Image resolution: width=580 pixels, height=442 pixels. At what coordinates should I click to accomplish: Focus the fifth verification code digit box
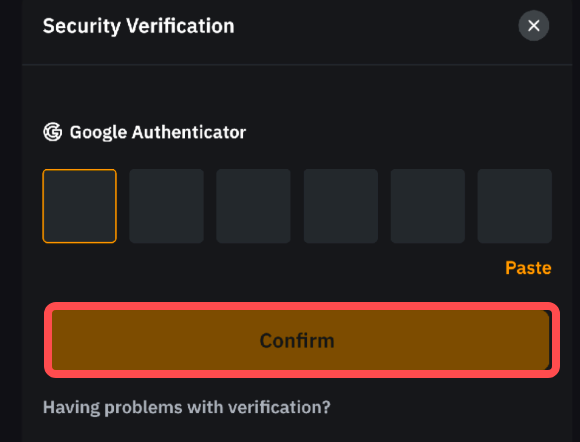tap(428, 206)
